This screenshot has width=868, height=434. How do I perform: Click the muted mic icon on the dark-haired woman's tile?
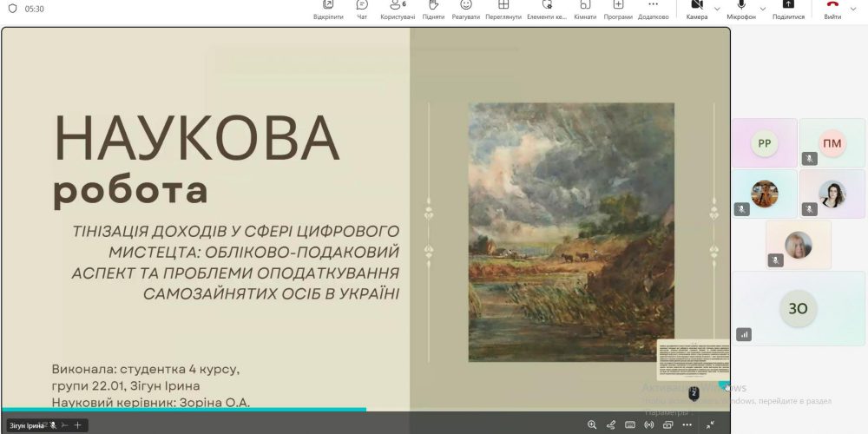(x=809, y=210)
